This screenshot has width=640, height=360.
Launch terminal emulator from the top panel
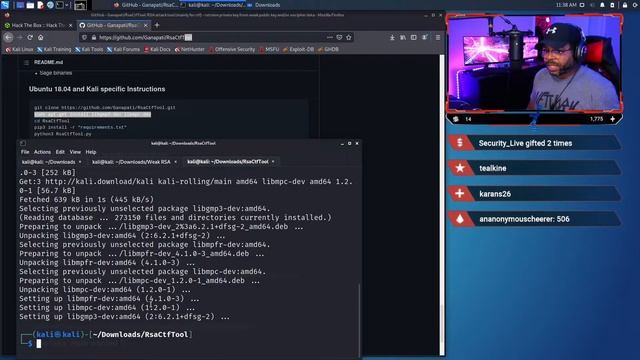pos(60,5)
